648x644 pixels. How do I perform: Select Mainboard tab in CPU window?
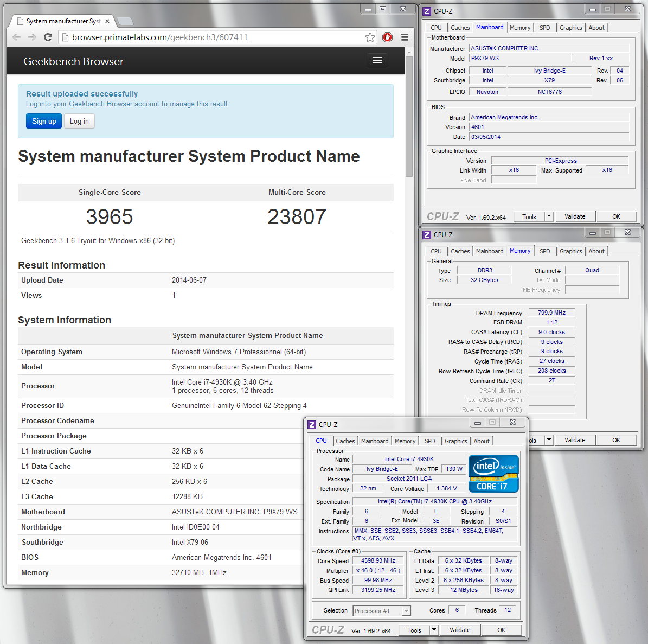(x=375, y=441)
